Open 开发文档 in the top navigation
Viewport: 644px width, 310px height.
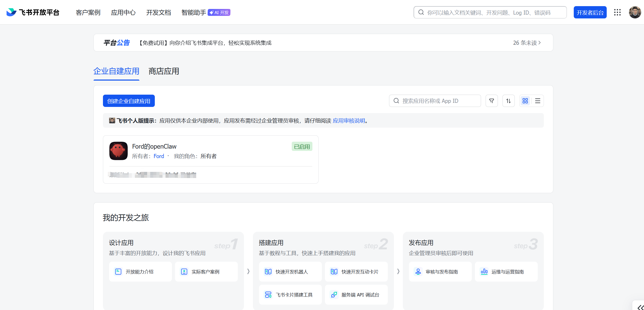coord(158,12)
